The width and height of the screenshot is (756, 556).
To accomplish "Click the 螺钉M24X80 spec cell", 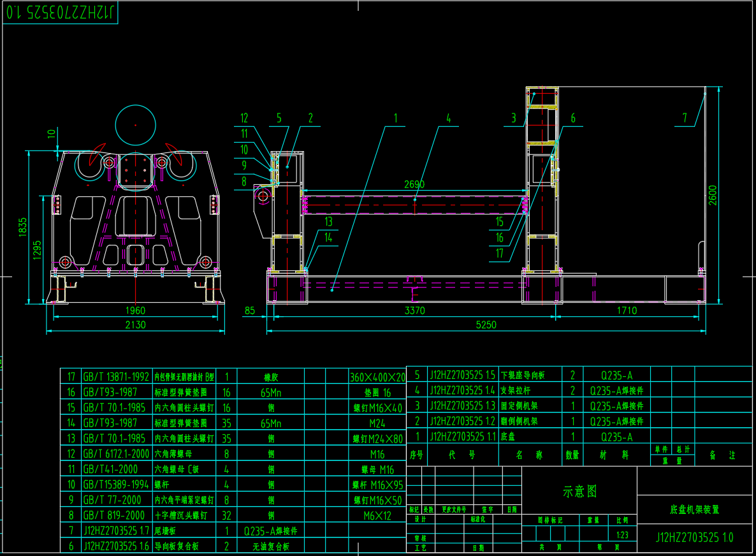I will [377, 439].
